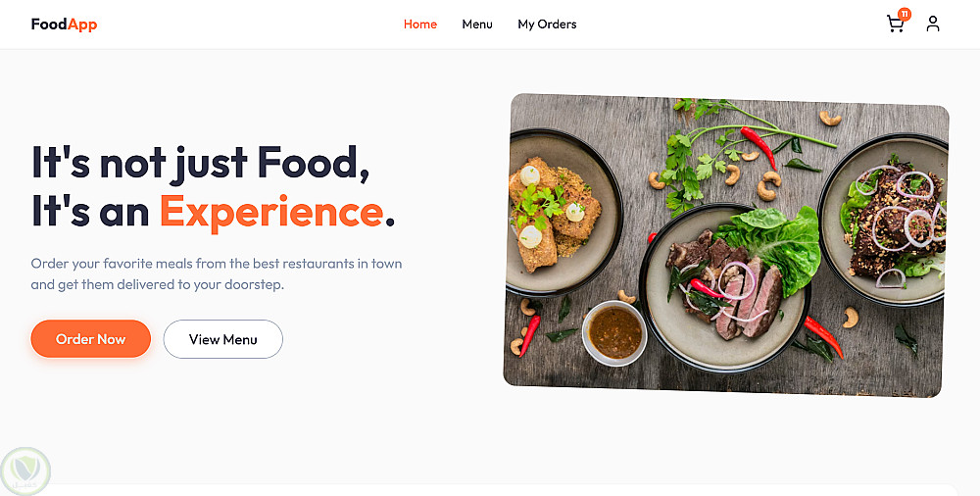Click the orange word Experience in headline
Viewport: 980px width, 496px height.
(271, 212)
